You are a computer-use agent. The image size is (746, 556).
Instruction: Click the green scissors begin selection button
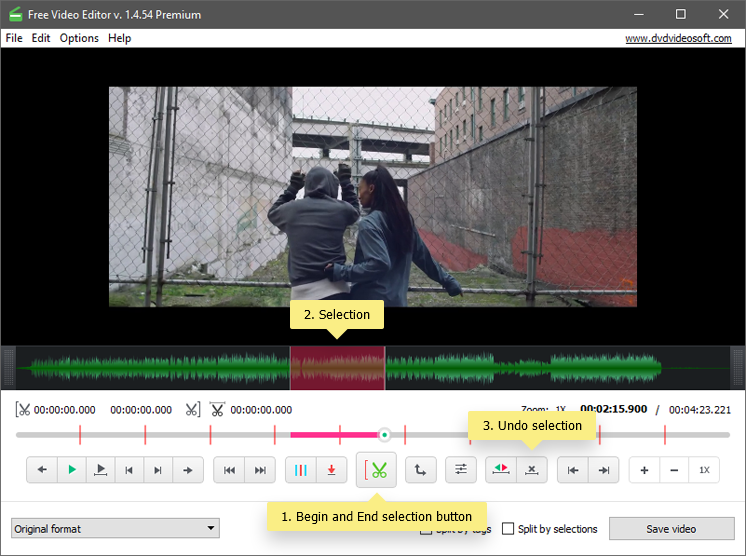point(376,470)
